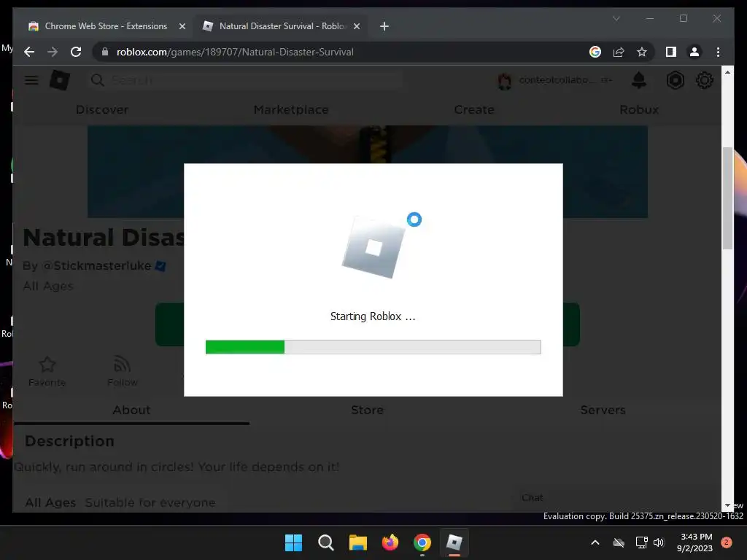Close the Chrome Web Store tab
Screen dimensions: 747x560
point(182,26)
